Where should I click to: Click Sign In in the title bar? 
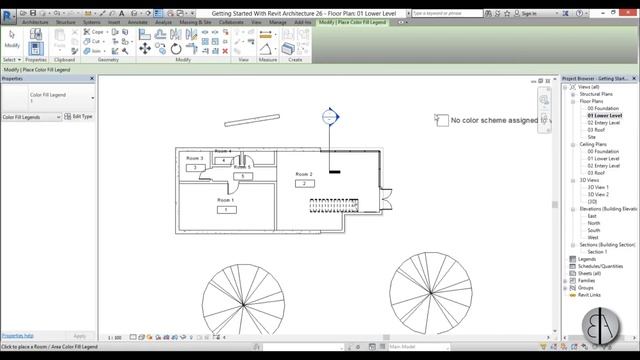point(529,13)
